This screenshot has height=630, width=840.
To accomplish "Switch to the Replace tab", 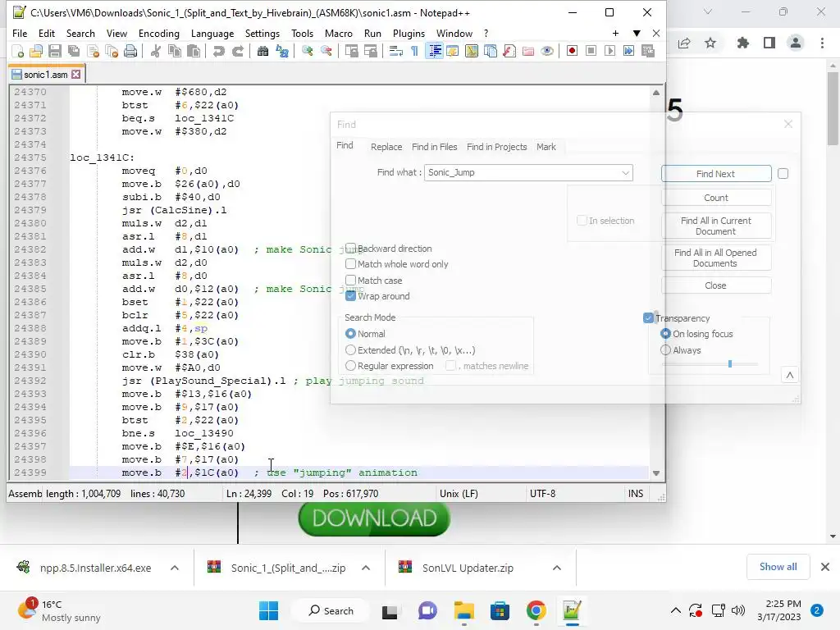I will click(386, 147).
